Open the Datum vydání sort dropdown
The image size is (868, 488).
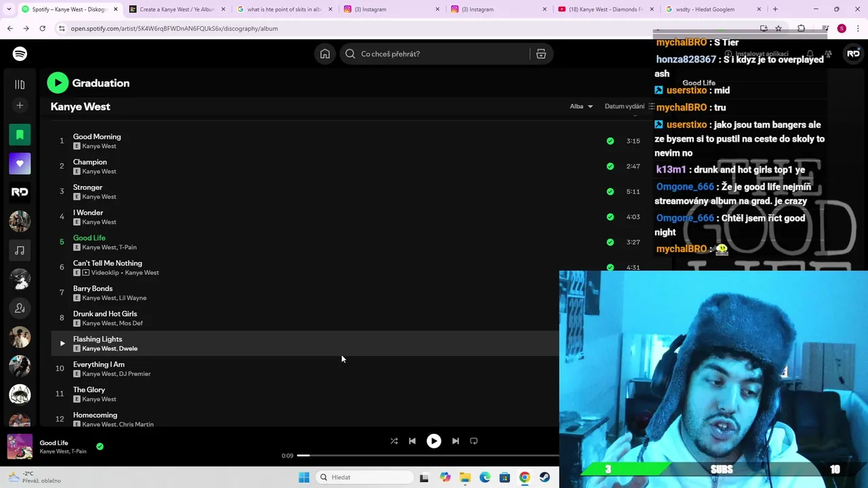[629, 106]
